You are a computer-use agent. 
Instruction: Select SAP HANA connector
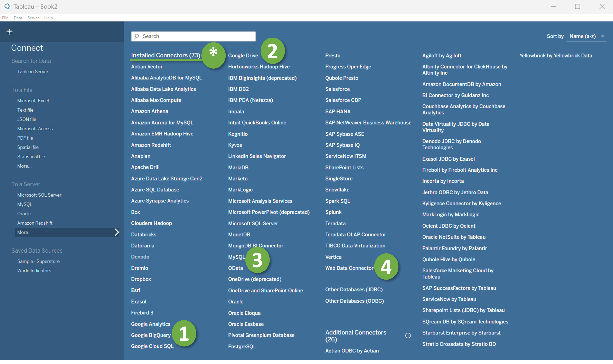coord(338,112)
